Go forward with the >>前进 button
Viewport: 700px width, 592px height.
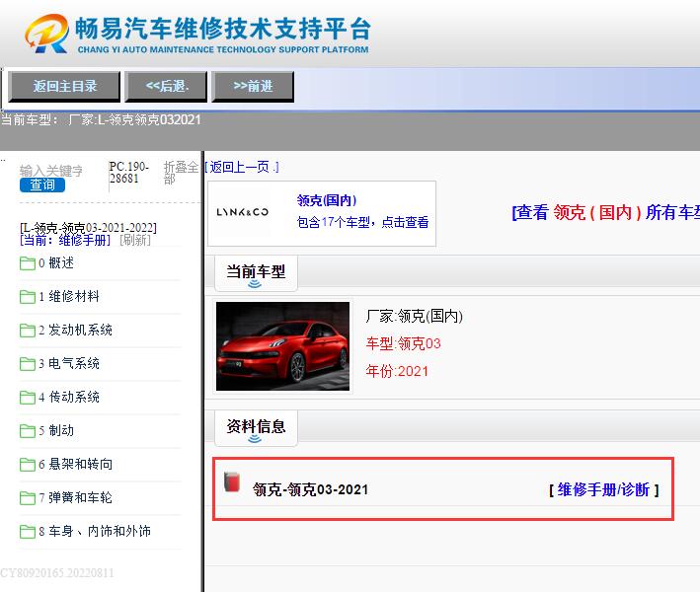pyautogui.click(x=253, y=87)
